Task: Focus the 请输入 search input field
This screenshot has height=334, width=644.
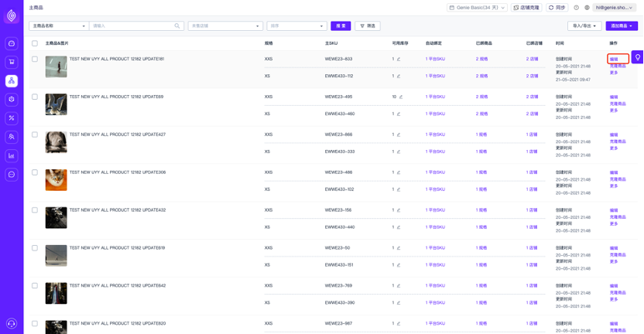Action: 136,26
